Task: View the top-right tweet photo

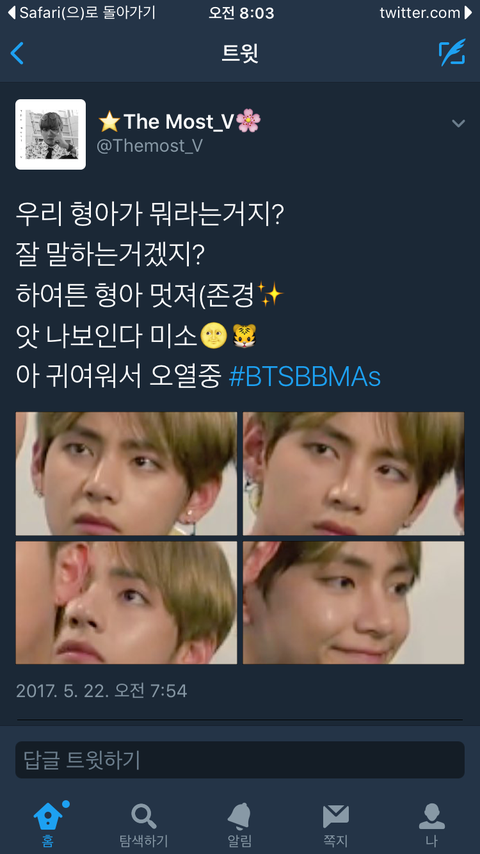Action: [354, 473]
